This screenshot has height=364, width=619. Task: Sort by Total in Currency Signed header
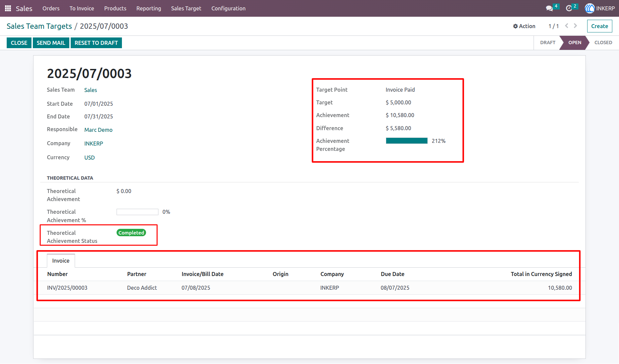tap(541, 274)
